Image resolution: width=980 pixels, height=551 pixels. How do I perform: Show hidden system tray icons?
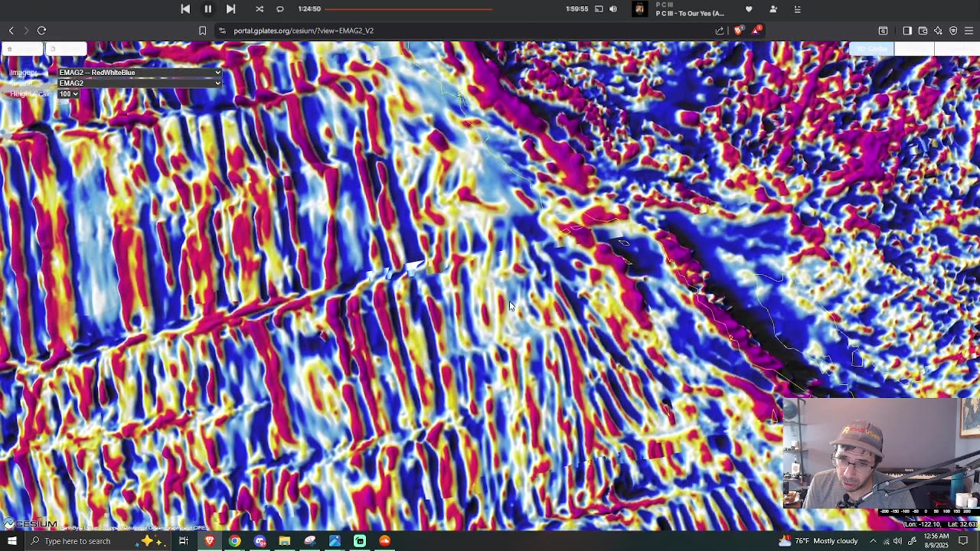pos(873,541)
